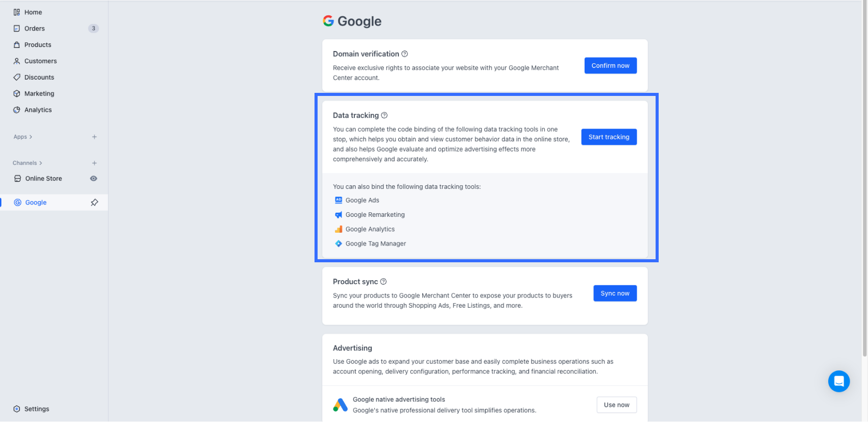Click the Google Ads icon in tracking tools
The width and height of the screenshot is (868, 422).
(x=339, y=201)
